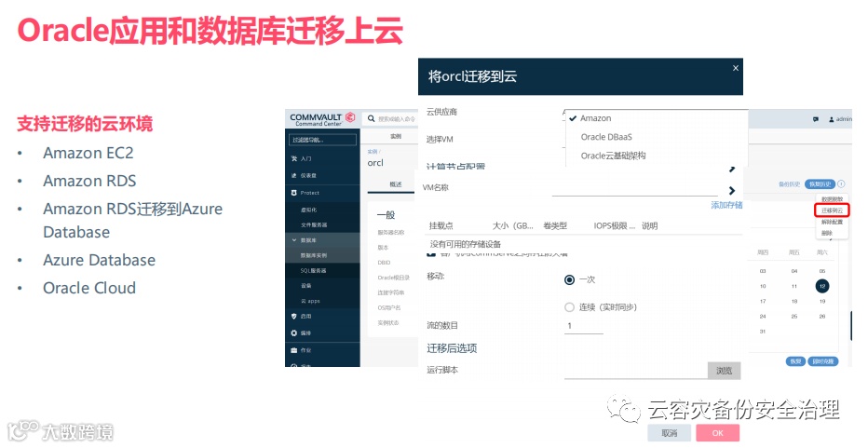Expand the VM名称 row arrow
This screenshot has width=868, height=448.
coord(732,191)
